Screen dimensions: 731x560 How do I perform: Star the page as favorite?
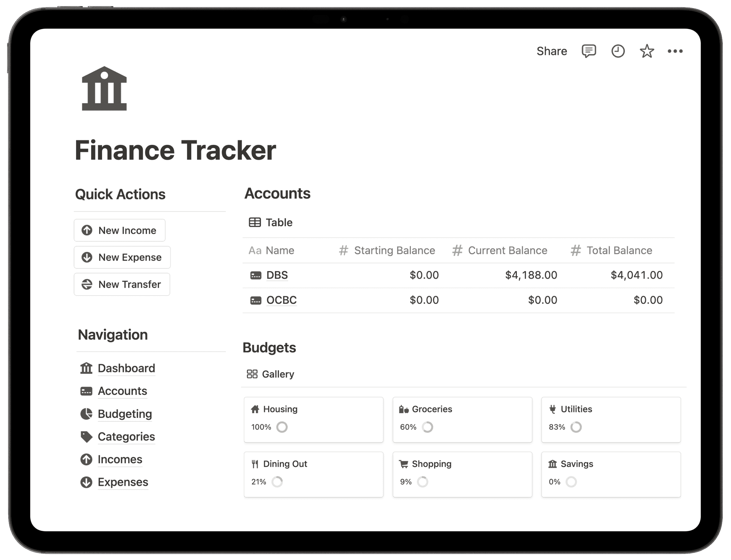(x=646, y=51)
